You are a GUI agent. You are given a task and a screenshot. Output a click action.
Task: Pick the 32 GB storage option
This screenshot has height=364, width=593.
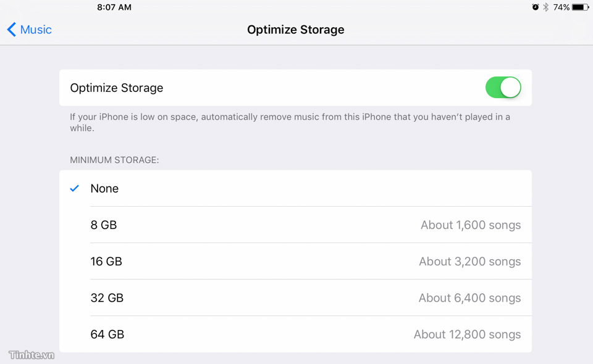[x=107, y=298]
